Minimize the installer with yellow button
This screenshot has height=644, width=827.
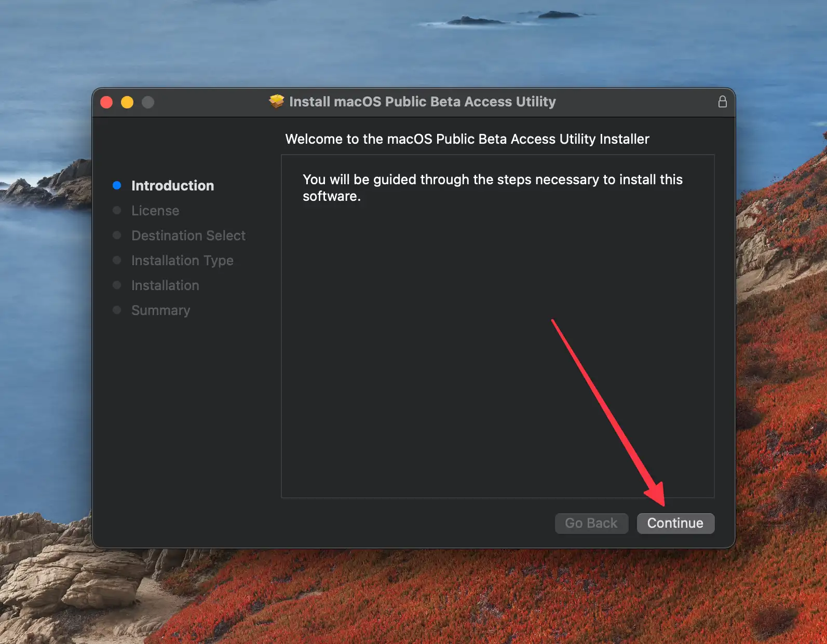tap(127, 102)
